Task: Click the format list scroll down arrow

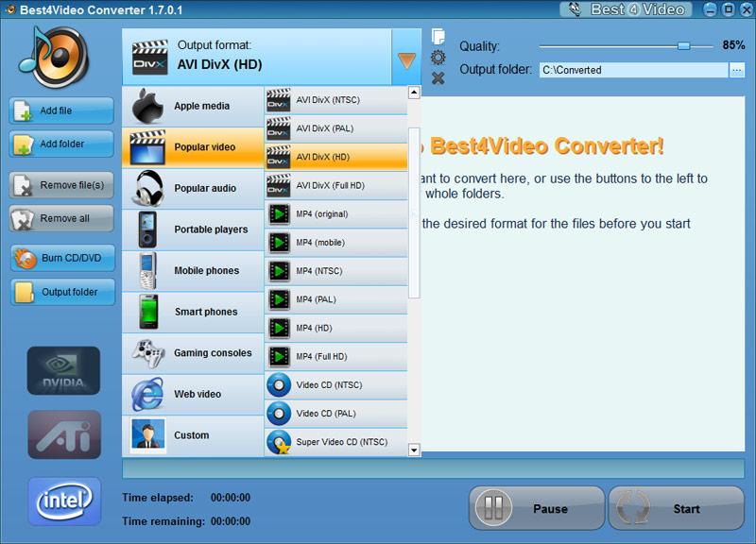Action: [x=414, y=450]
